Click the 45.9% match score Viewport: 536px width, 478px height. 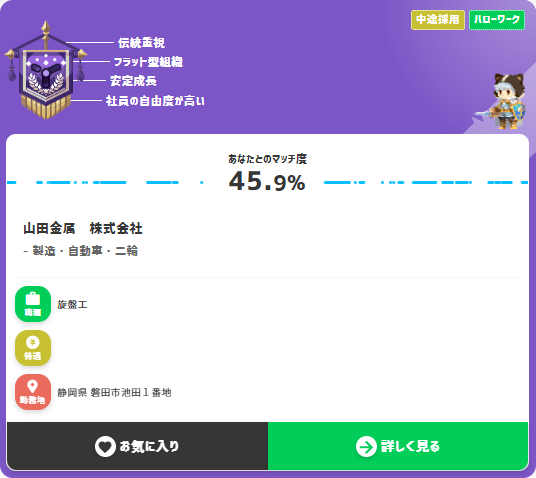click(x=267, y=182)
